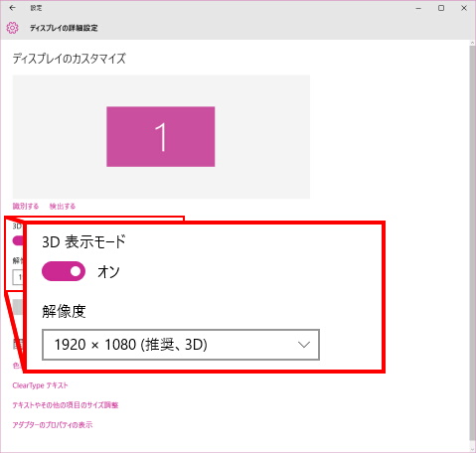Minimize the settings window

click(418, 8)
